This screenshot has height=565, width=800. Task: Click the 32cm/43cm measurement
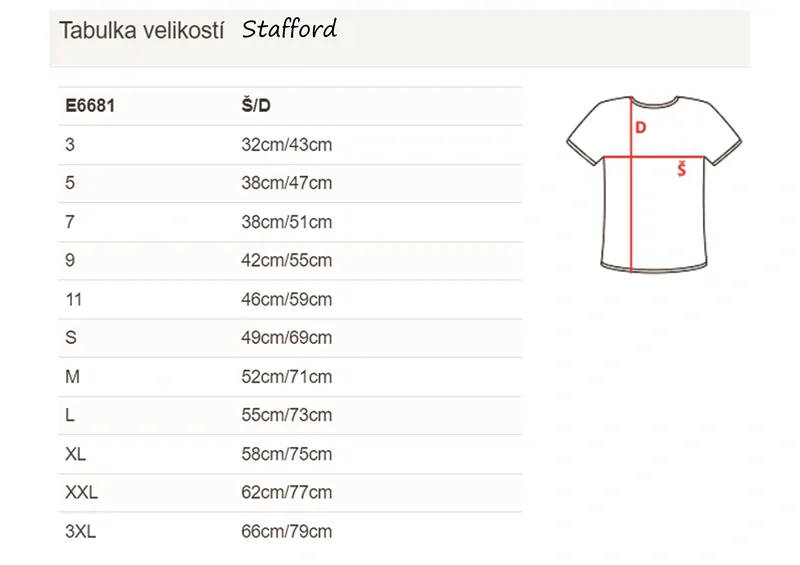tap(286, 145)
